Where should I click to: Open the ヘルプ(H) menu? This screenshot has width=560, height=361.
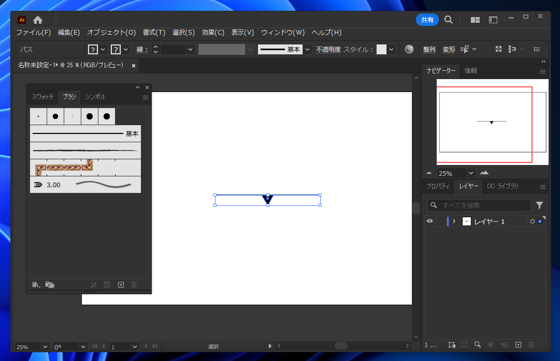(x=326, y=32)
